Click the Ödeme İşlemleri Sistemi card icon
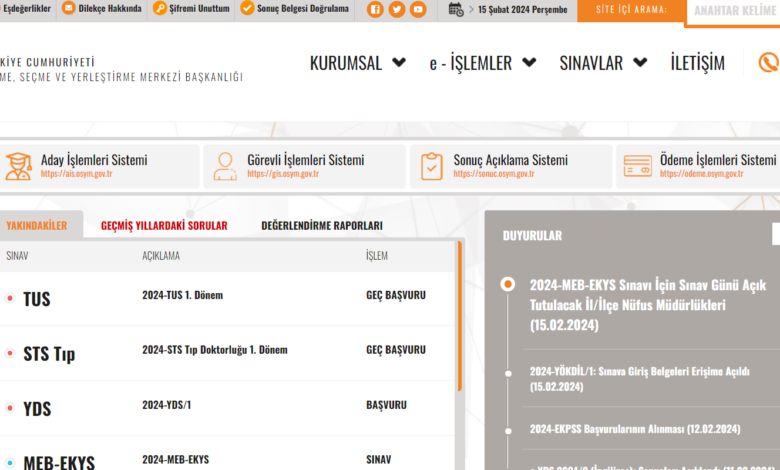780x470 pixels. click(638, 166)
